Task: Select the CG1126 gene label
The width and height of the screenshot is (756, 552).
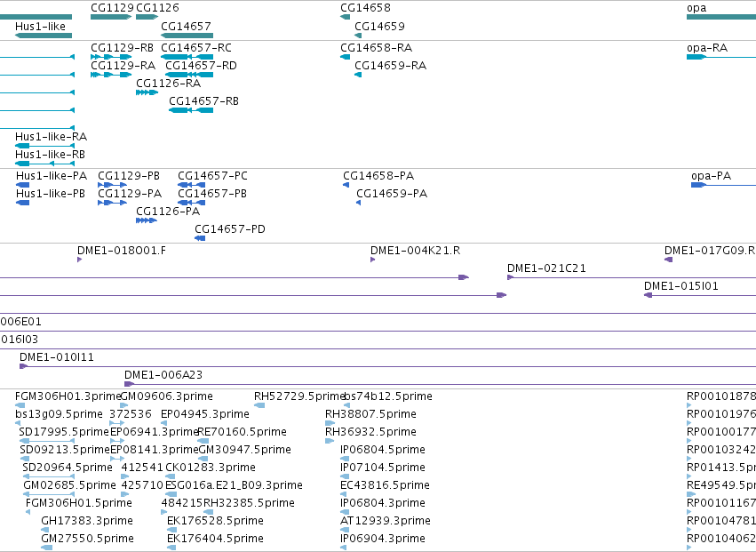Action: click(x=157, y=8)
